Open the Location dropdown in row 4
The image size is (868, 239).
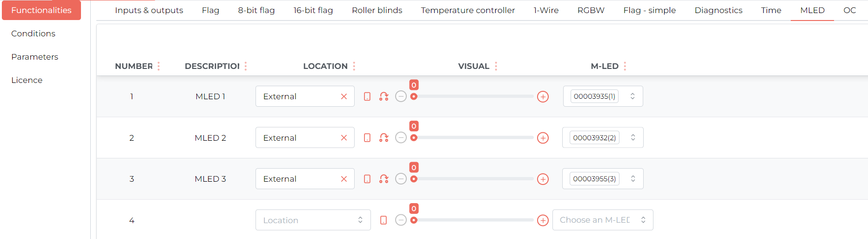[313, 220]
